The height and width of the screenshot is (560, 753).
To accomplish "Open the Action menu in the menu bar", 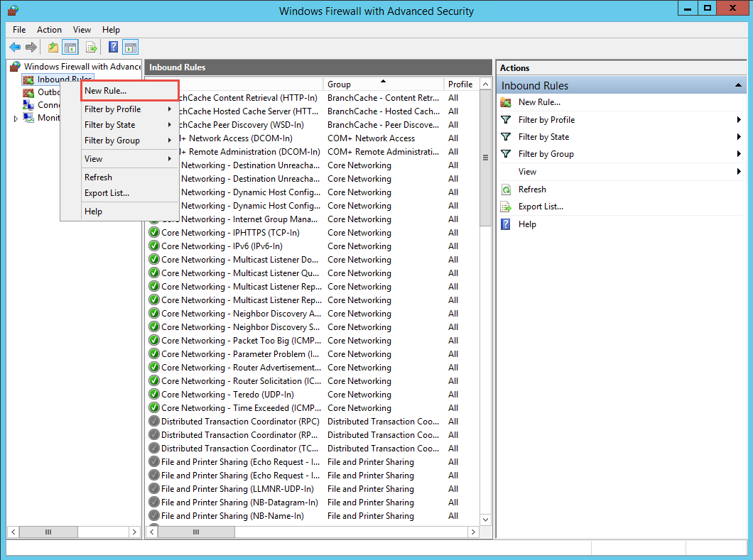I will point(49,30).
